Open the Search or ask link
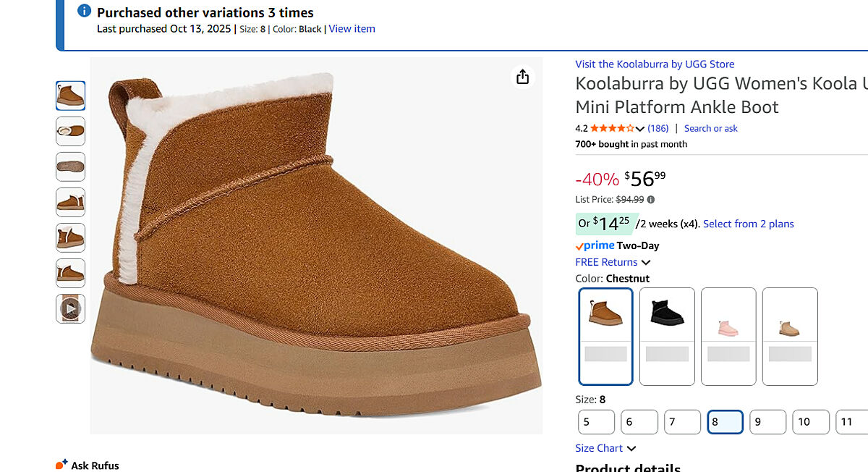Image resolution: width=868 pixels, height=472 pixels. click(x=710, y=128)
